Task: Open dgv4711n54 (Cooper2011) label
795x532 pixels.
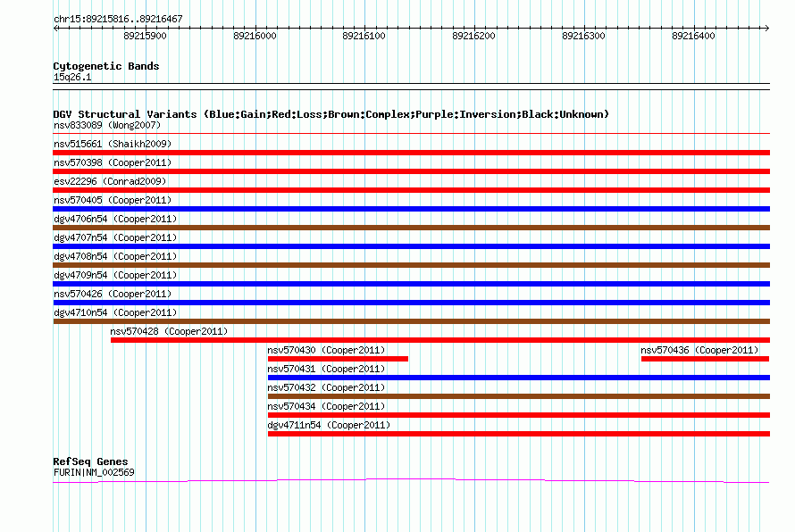Action: point(329,425)
